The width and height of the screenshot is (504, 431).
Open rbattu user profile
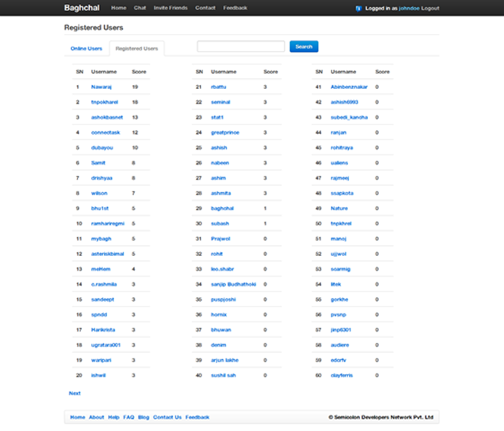coord(219,87)
